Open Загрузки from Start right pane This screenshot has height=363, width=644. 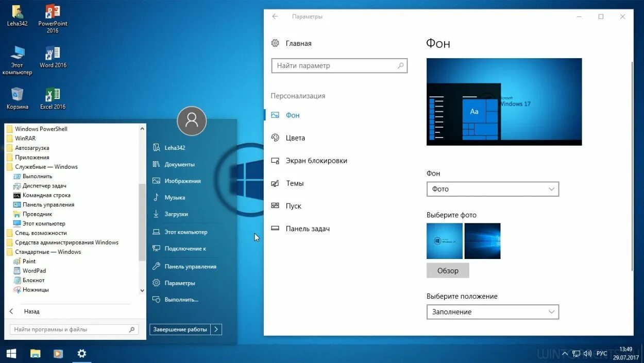pos(176,214)
